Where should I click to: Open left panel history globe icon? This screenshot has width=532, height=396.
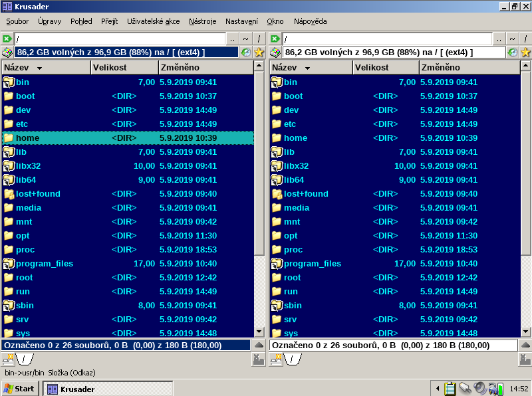click(246, 52)
